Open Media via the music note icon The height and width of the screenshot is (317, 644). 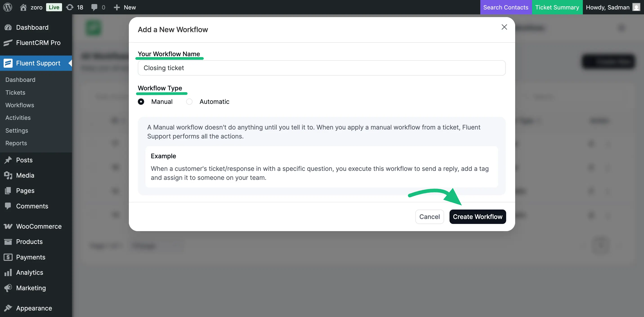(8, 176)
